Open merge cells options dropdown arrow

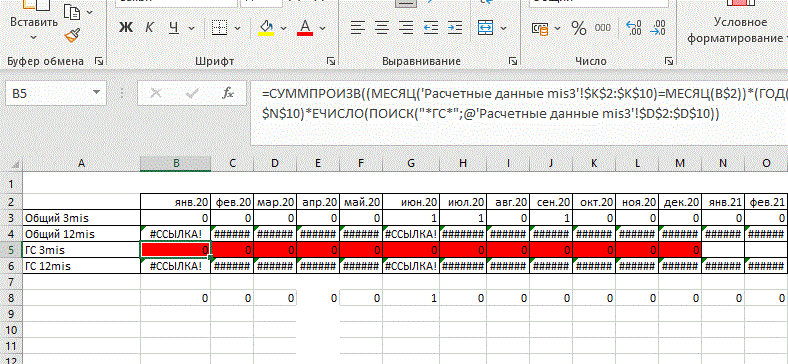tap(503, 29)
